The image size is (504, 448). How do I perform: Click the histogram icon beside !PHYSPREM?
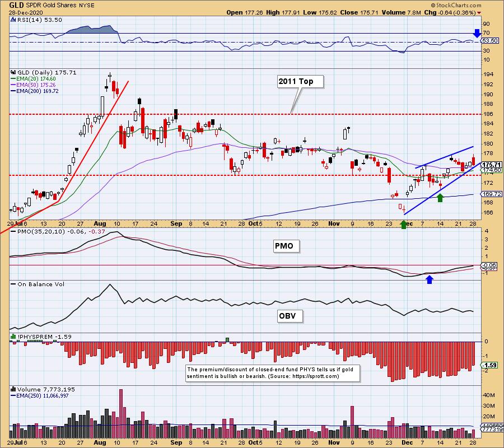click(x=13, y=337)
